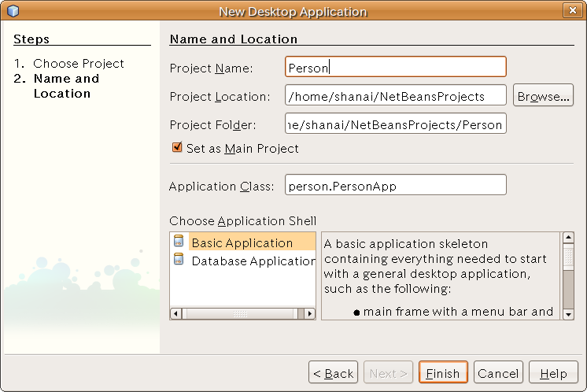
Task: Click the description pane down scroll arrow
Action: point(568,312)
